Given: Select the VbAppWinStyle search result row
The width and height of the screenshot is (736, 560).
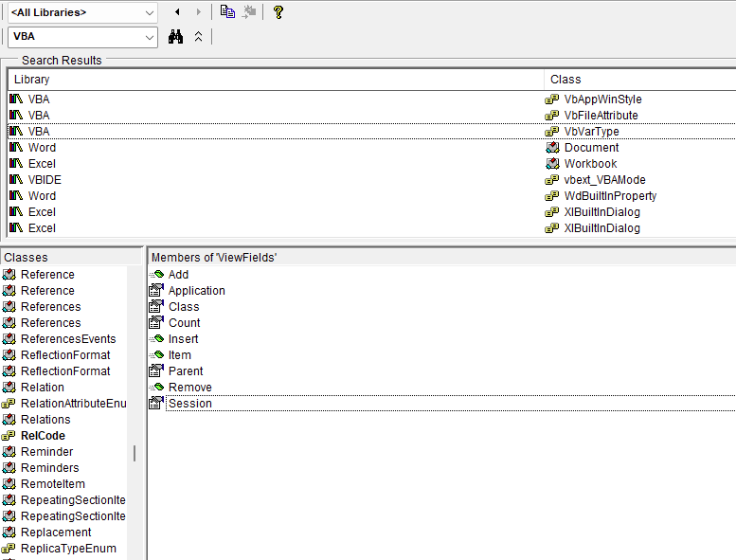Looking at the screenshot, I should (x=372, y=99).
